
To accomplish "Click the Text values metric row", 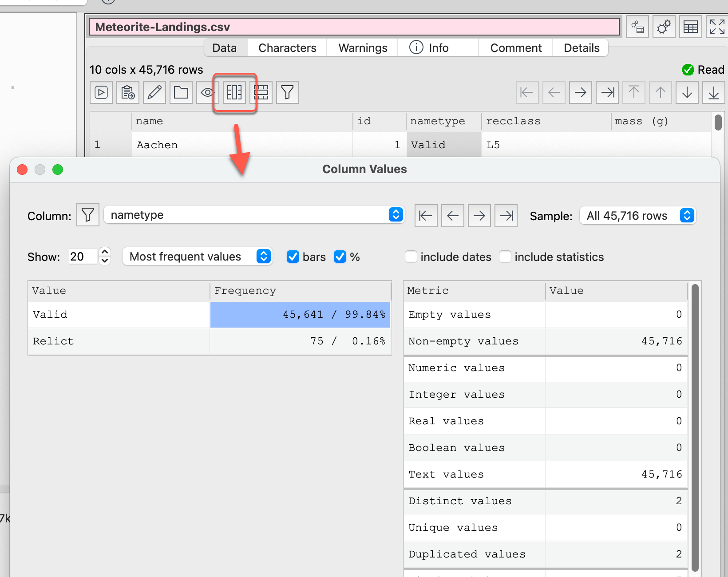I will [x=546, y=474].
